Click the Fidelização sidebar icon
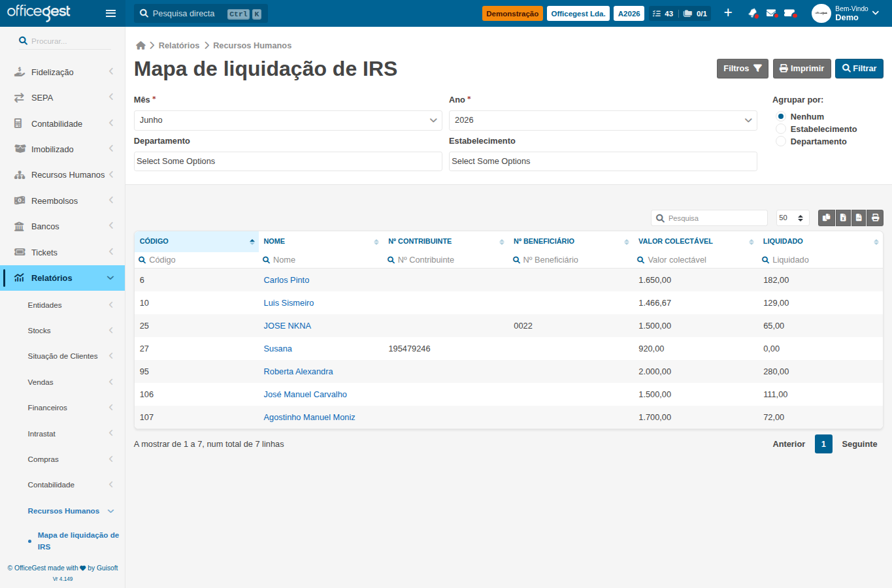This screenshot has height=588, width=892. click(20, 72)
